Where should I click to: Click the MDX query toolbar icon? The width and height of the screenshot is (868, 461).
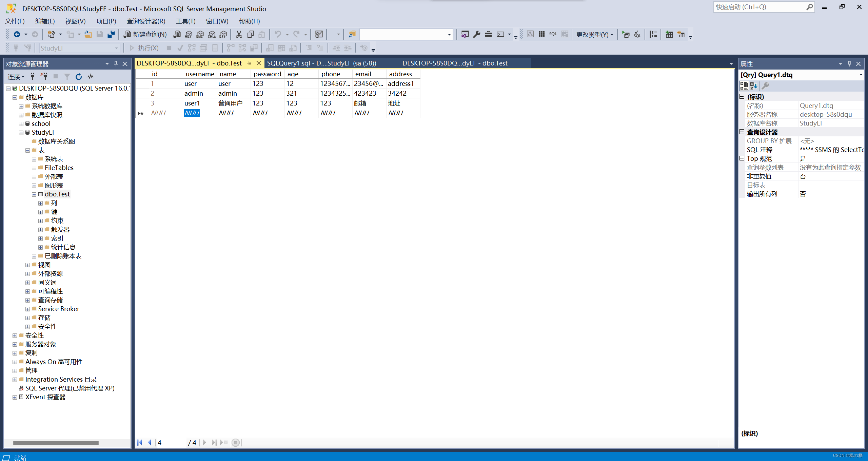[x=189, y=34]
